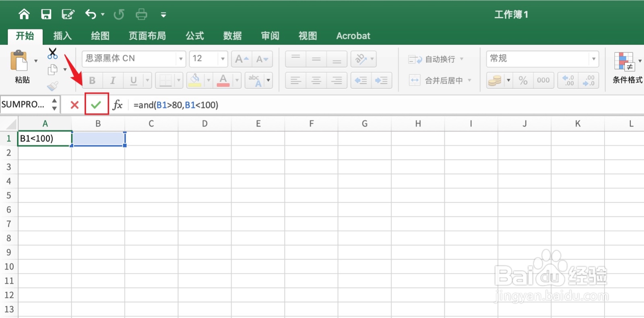Select column D header
The height and width of the screenshot is (318, 644).
[204, 124]
